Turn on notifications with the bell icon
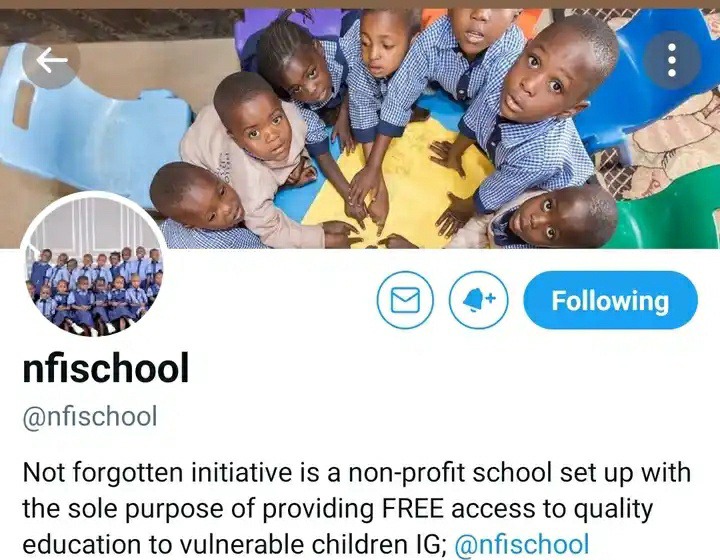The height and width of the screenshot is (560, 720). 478,300
